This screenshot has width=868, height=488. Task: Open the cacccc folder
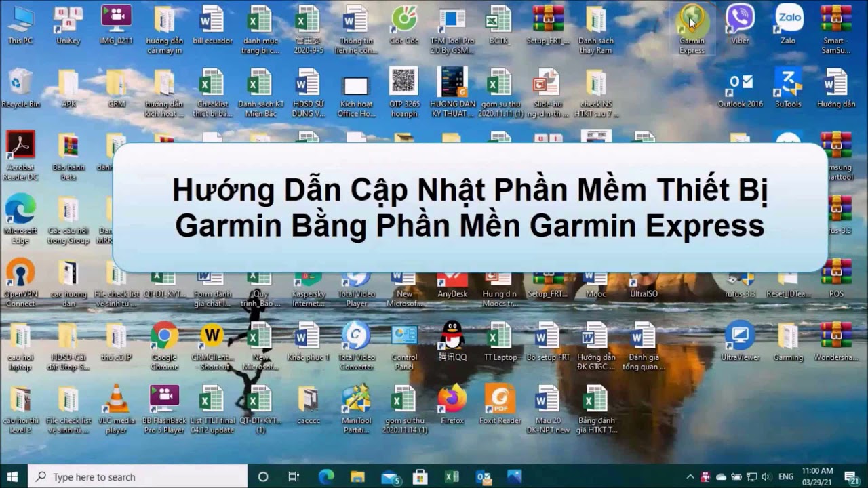308,405
